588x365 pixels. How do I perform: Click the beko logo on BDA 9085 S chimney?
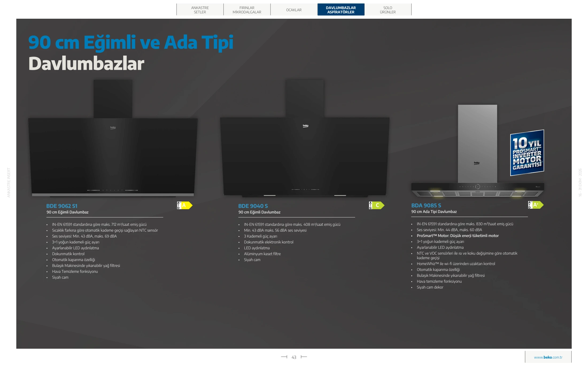pyautogui.click(x=477, y=163)
